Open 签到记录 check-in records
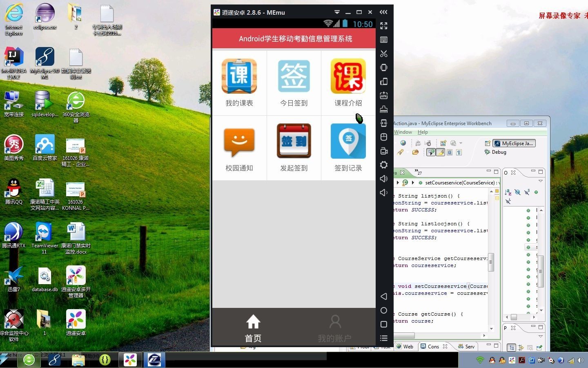The image size is (588, 368). tap(348, 148)
